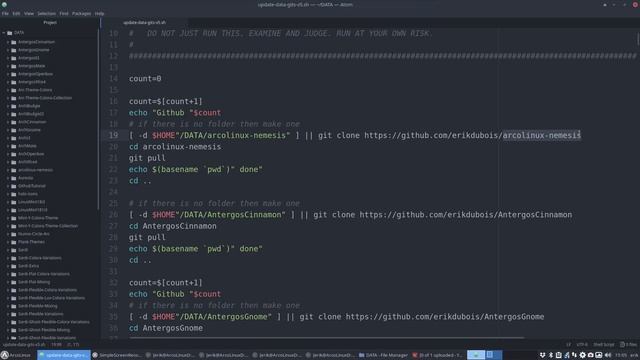Expand the ArchGnome folder arrow

(x=8, y=130)
